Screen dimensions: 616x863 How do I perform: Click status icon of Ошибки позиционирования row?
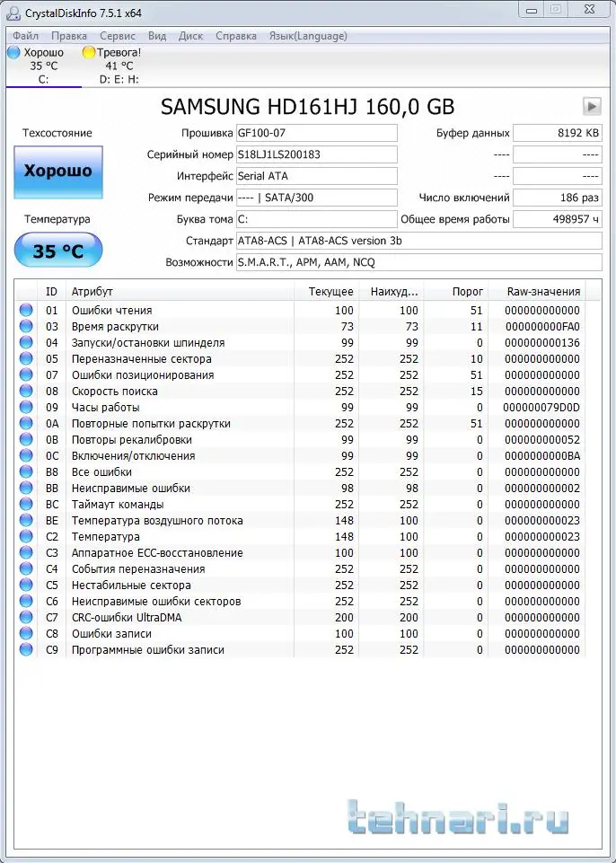point(26,374)
